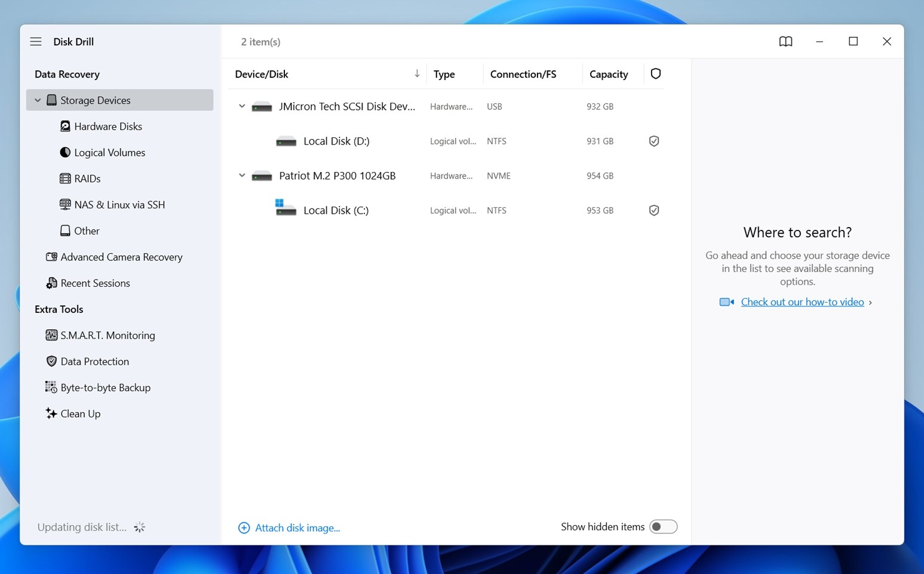The height and width of the screenshot is (574, 924).
Task: Collapse the Patriot M.2 P300 disk row
Action: point(242,176)
